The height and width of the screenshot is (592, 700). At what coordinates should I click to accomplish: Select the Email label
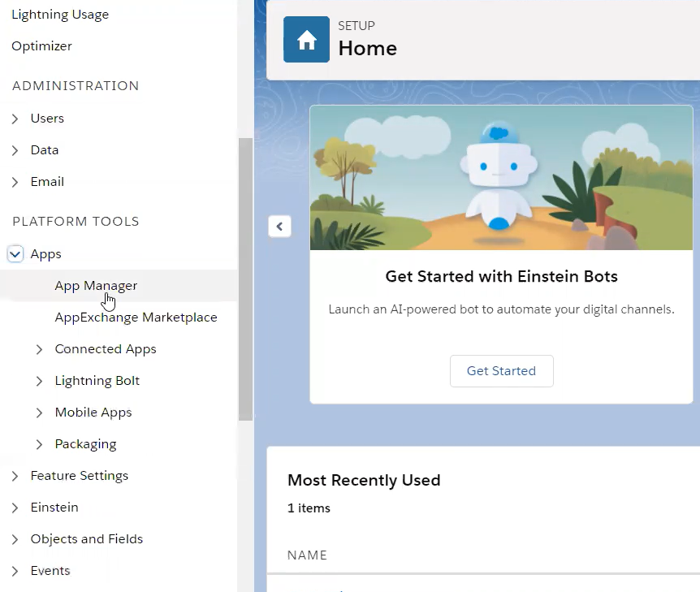click(x=47, y=182)
